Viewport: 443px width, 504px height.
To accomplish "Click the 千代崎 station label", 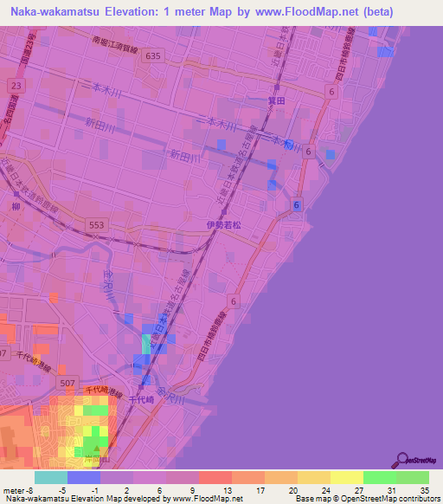I will (141, 400).
